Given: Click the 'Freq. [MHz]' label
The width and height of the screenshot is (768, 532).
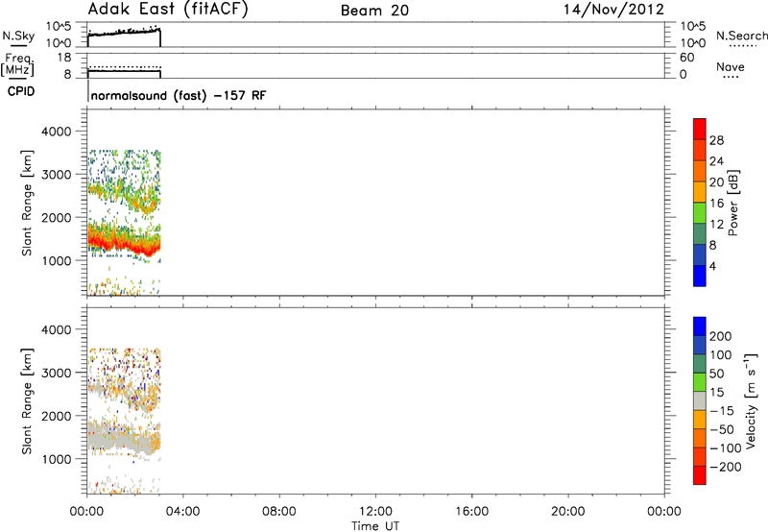Looking at the screenshot, I should click(17, 65).
